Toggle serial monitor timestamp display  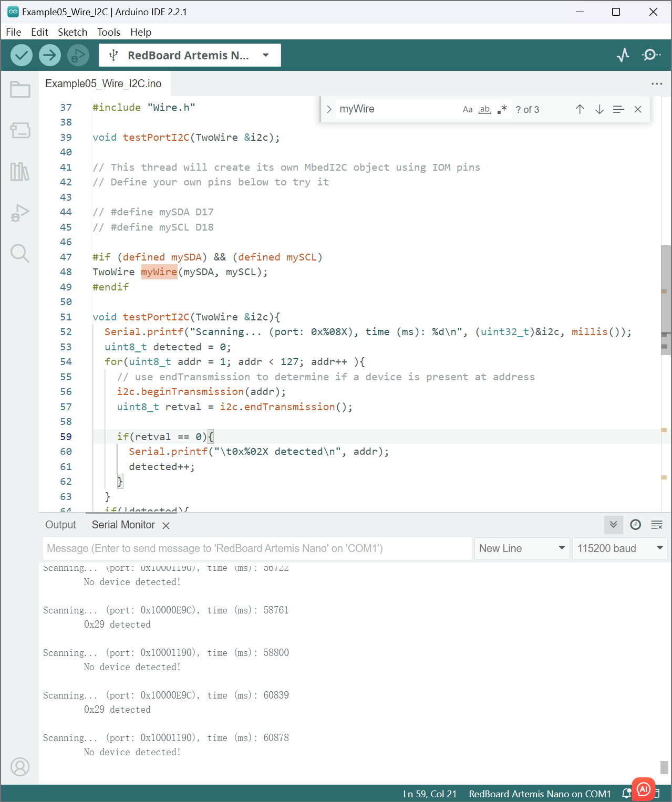[635, 525]
